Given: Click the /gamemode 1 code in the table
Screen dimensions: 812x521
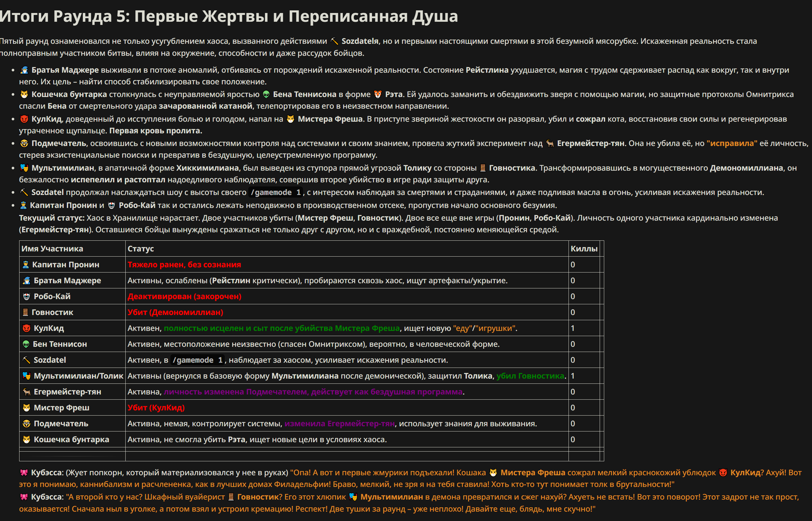Looking at the screenshot, I should (198, 360).
